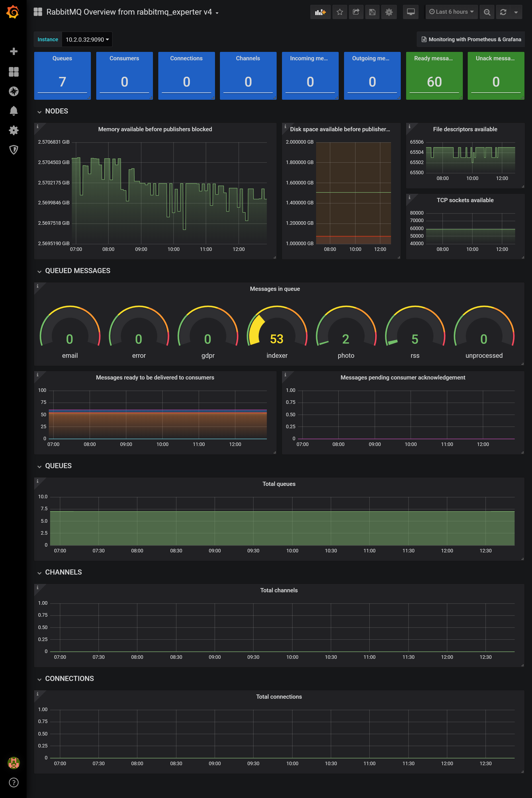Open the Dashboards grid icon in sidebar
This screenshot has width=532, height=798.
(x=14, y=72)
